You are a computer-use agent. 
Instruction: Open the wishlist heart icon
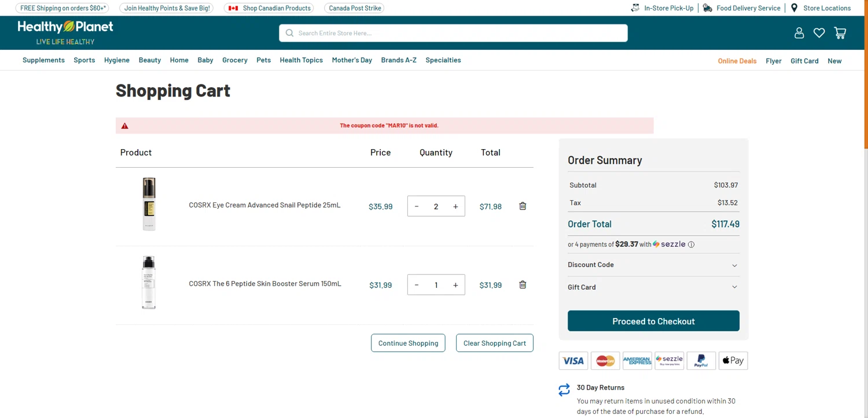tap(819, 33)
